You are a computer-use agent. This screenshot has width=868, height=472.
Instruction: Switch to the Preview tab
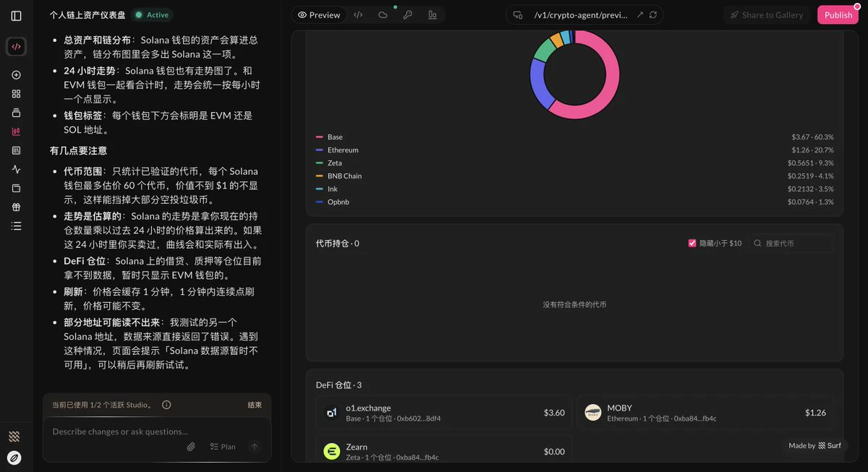point(319,14)
